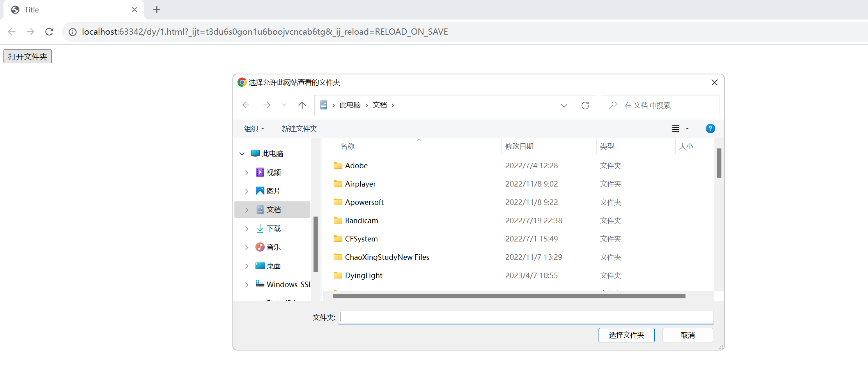Click the document icon at breadcrumb start

point(324,105)
